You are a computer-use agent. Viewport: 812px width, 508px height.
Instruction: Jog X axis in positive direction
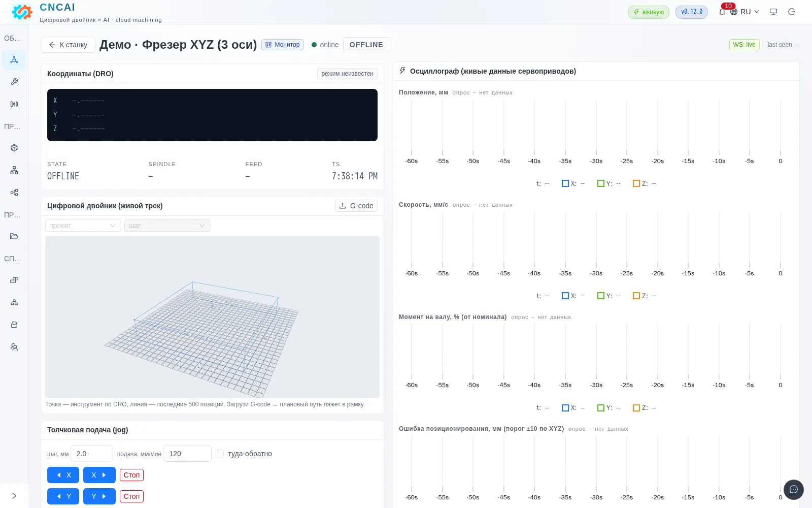(99, 475)
